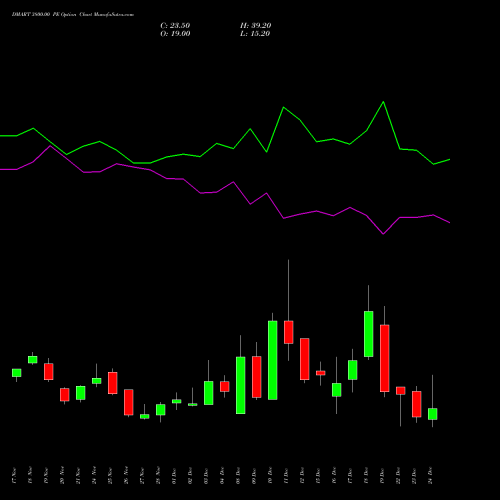Click the red candle above 11 Dec

click(289, 332)
